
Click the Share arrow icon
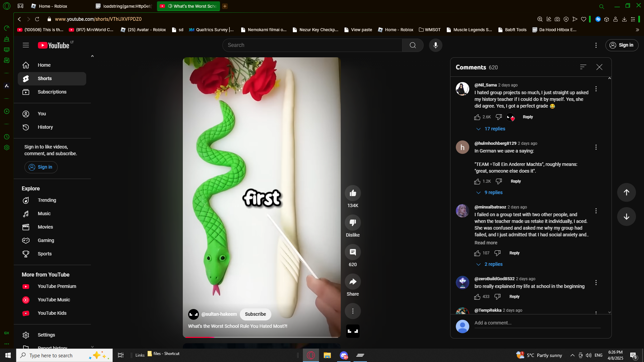353,282
